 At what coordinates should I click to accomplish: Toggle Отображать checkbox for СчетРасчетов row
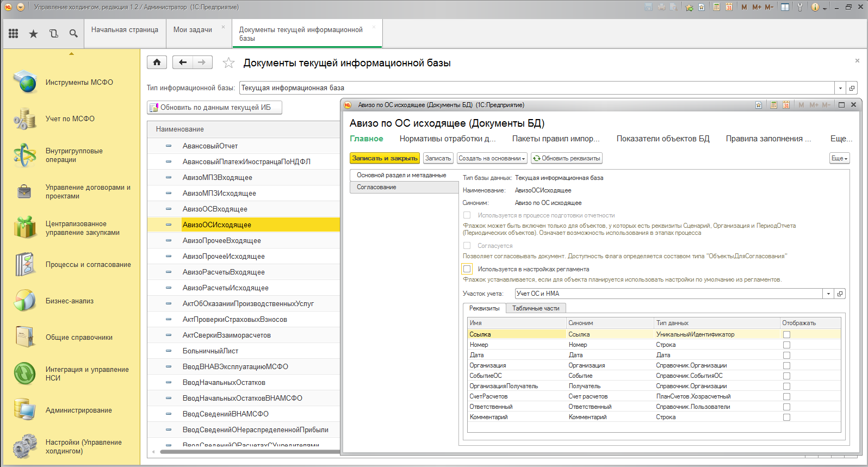click(x=786, y=396)
